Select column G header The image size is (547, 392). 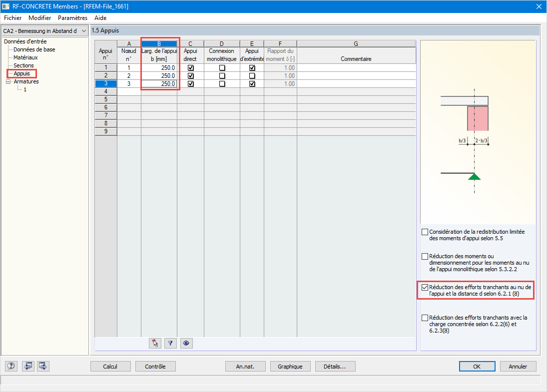click(356, 43)
